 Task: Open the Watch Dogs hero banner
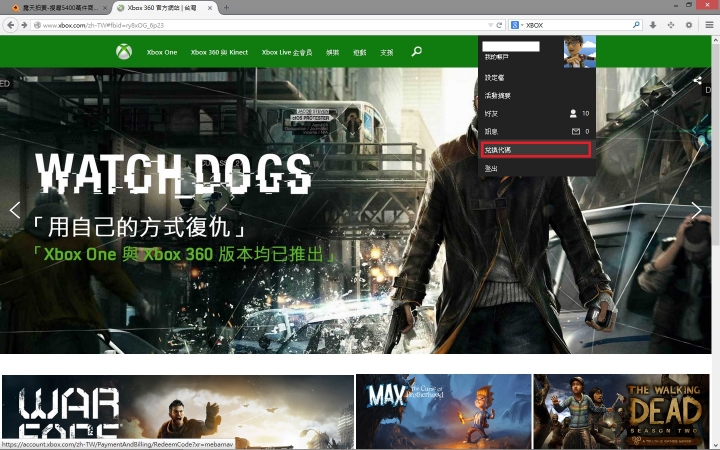355,210
